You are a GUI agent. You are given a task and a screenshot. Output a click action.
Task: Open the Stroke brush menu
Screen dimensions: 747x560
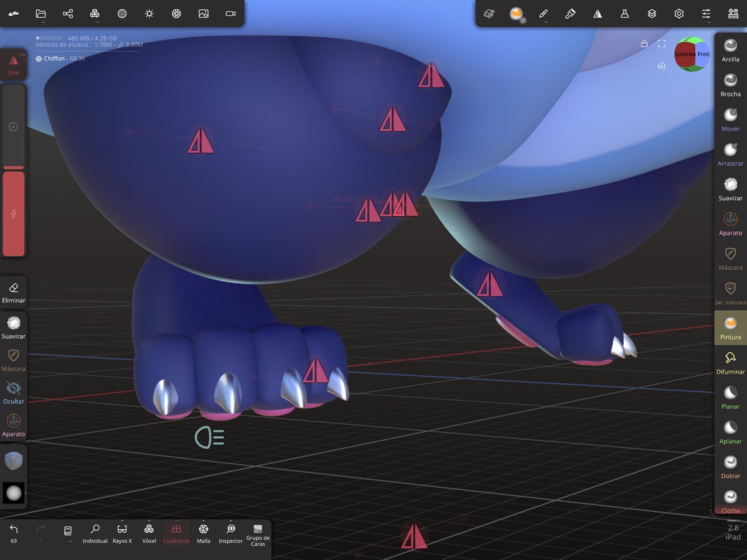click(x=543, y=13)
